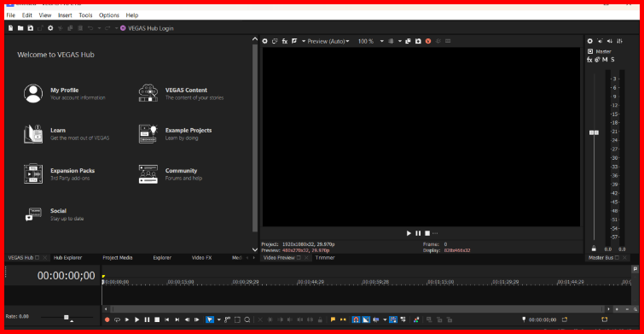Open video preview settings gear
The width and height of the screenshot is (644, 334).
(x=265, y=41)
